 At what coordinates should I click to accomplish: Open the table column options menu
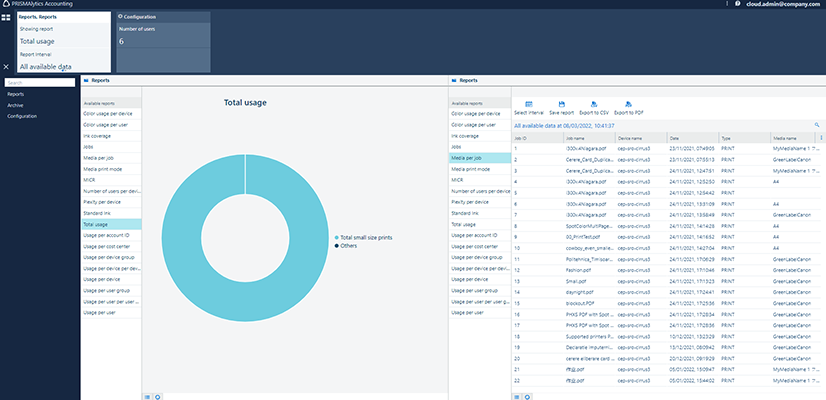[x=820, y=139]
